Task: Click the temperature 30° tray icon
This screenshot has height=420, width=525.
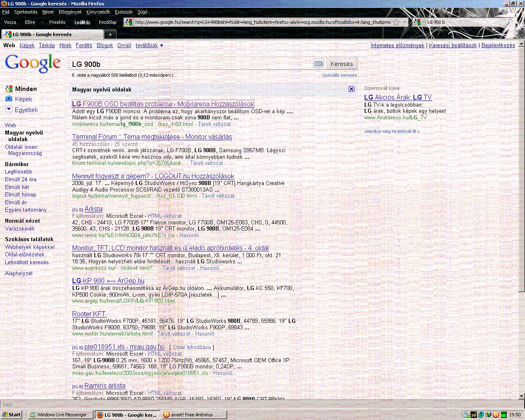Action: click(474, 415)
